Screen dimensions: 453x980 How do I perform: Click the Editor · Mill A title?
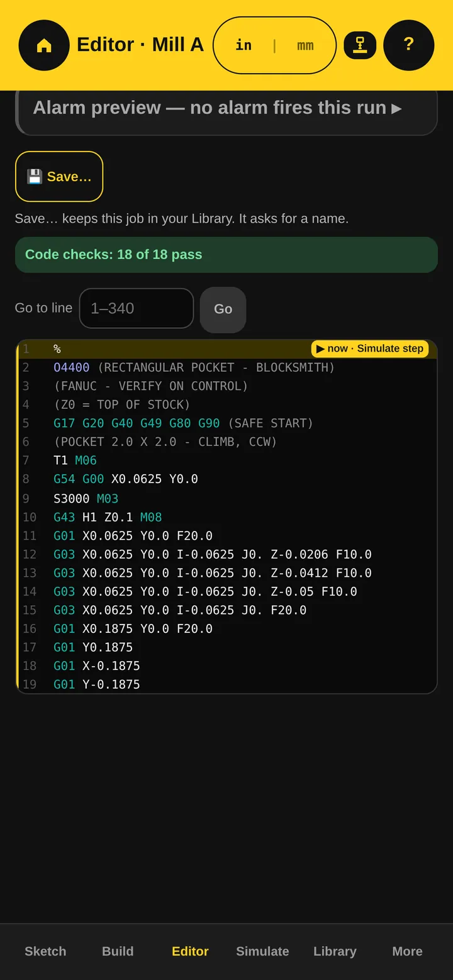click(140, 45)
